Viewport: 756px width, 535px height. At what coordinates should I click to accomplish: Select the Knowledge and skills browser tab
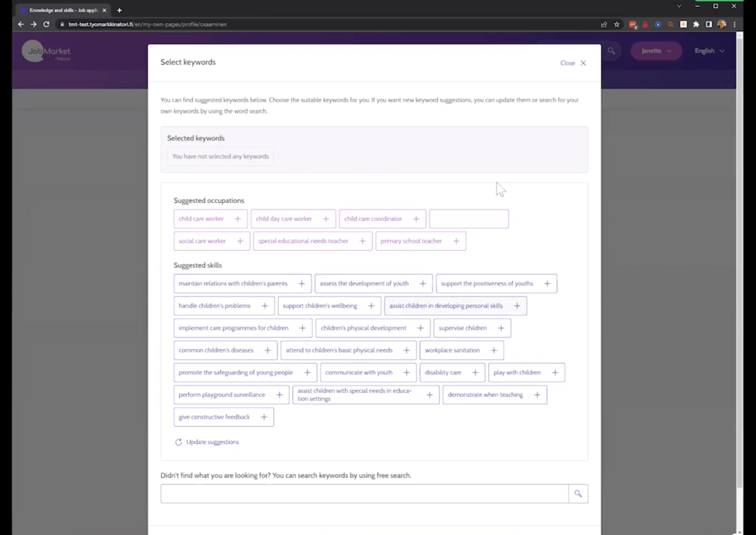pos(63,10)
